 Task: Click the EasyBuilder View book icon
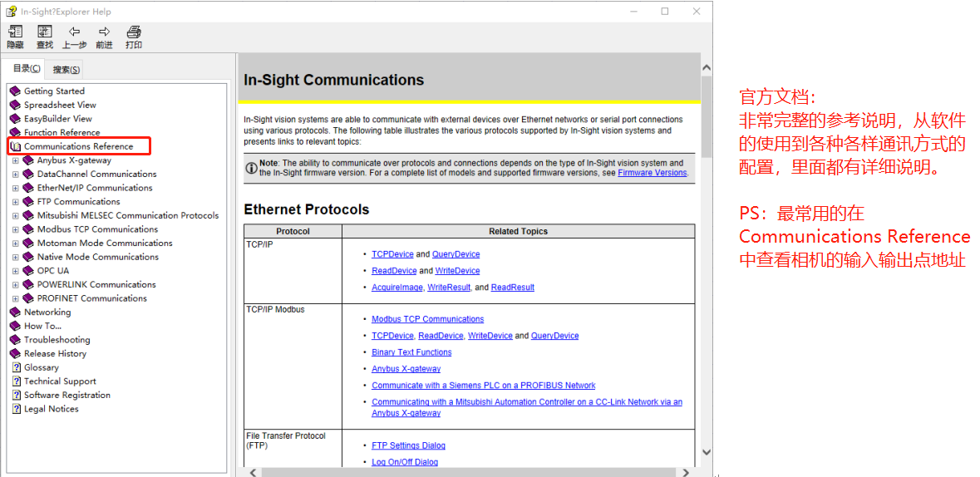pos(16,119)
